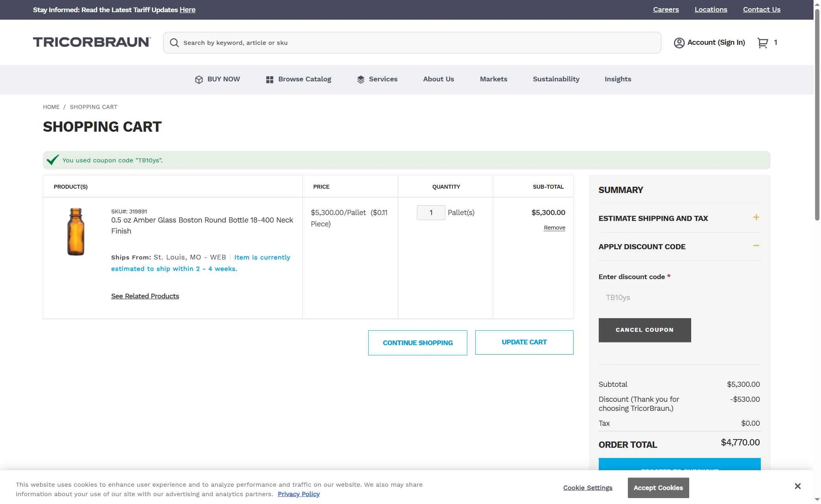Go to HOME breadcrumb
Screen dimensions: 821x504
[51, 107]
